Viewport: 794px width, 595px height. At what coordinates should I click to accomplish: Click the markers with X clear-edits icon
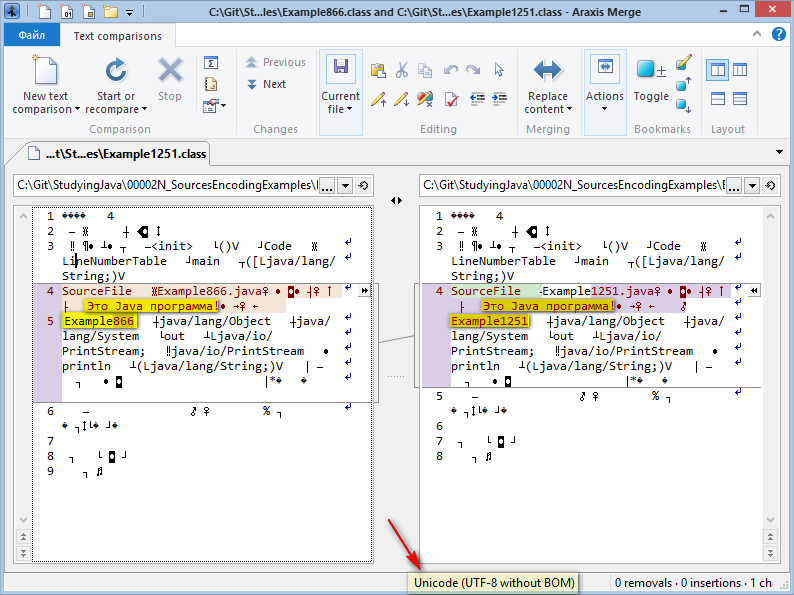pos(425,99)
